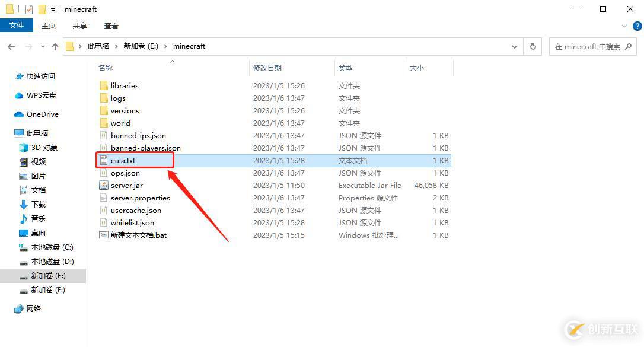Open the 共享 ribbon tab
644x347 pixels.
pyautogui.click(x=79, y=26)
